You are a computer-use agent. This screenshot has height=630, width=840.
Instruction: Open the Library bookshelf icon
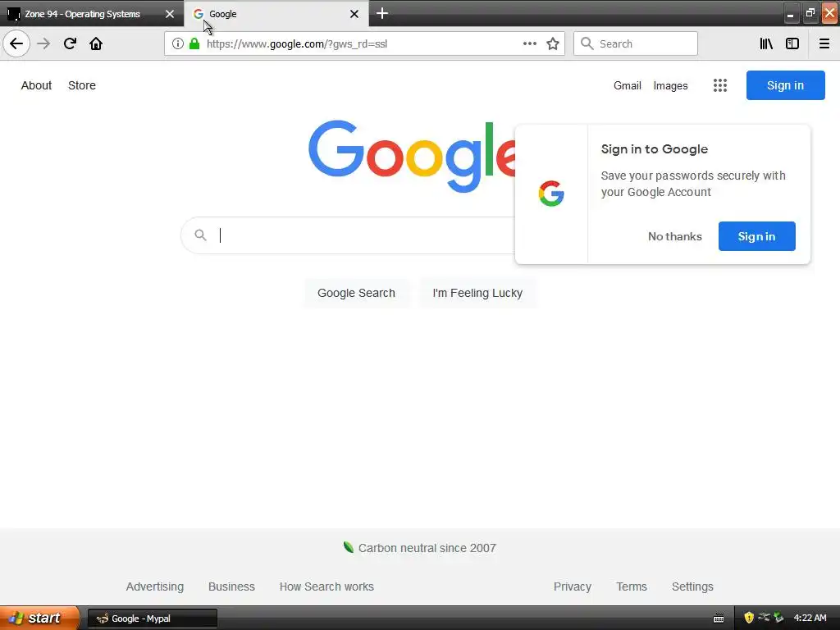[x=766, y=43]
